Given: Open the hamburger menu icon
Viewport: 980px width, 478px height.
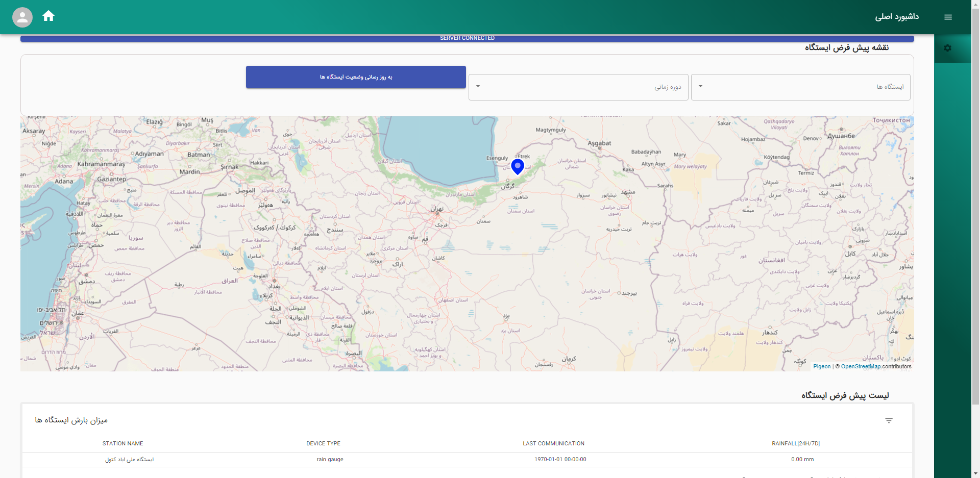Looking at the screenshot, I should 948,17.
